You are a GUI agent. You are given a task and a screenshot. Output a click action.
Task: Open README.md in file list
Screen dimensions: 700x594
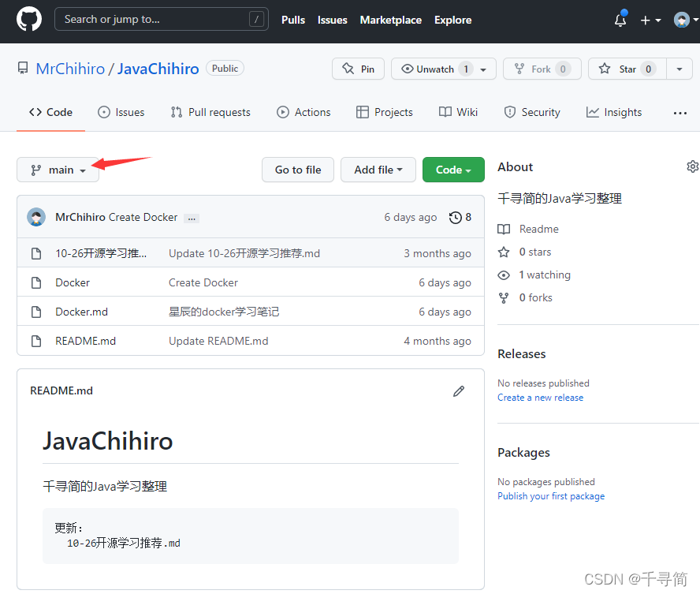pos(85,342)
